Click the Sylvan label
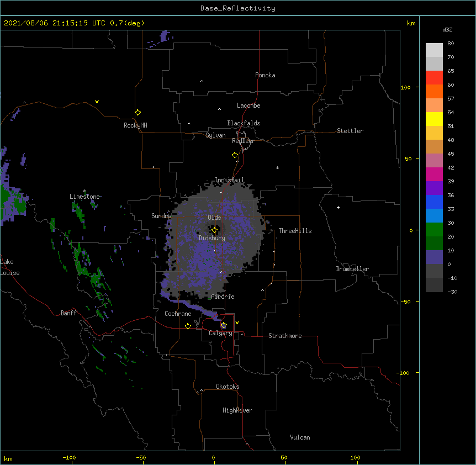 coord(215,135)
